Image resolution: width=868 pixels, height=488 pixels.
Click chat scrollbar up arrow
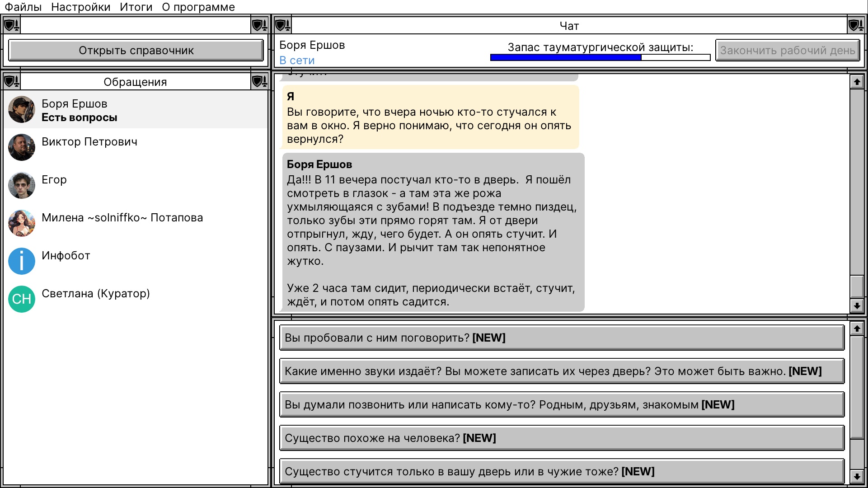[857, 82]
